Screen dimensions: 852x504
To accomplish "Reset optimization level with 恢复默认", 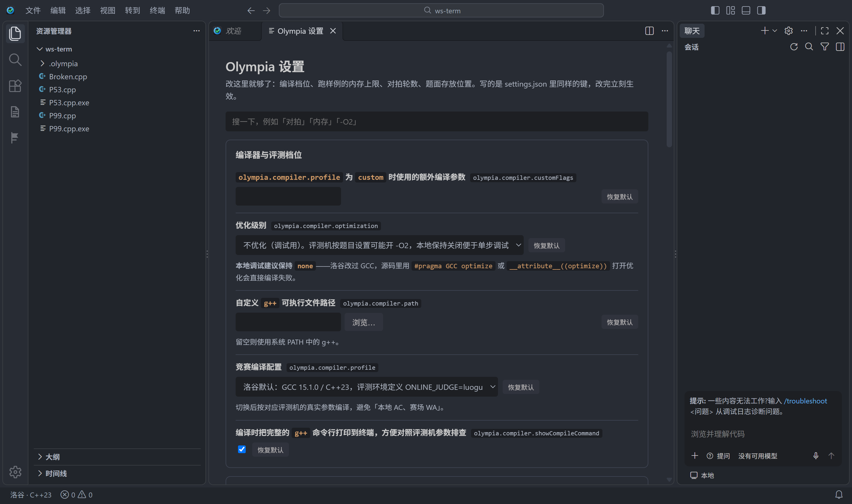I will tap(546, 245).
